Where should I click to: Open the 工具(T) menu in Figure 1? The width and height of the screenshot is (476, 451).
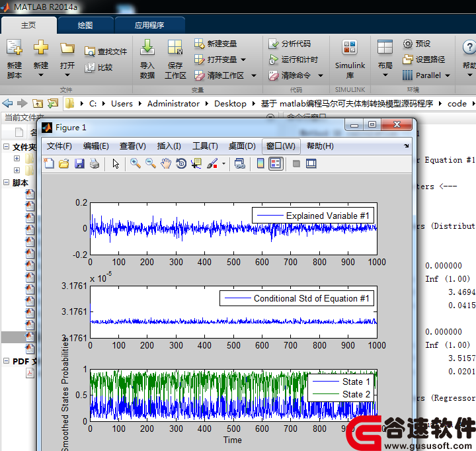click(205, 146)
